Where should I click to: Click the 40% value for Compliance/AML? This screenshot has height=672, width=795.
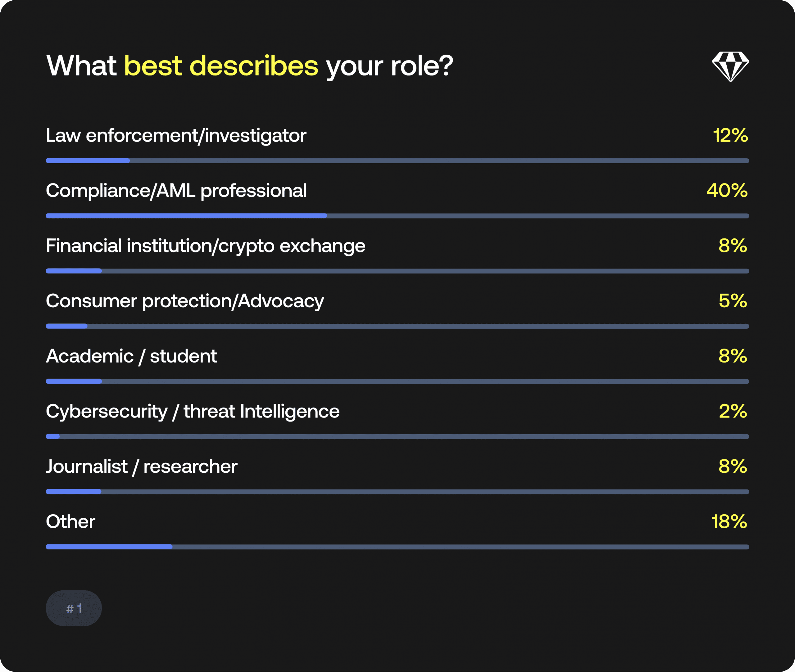click(x=726, y=191)
